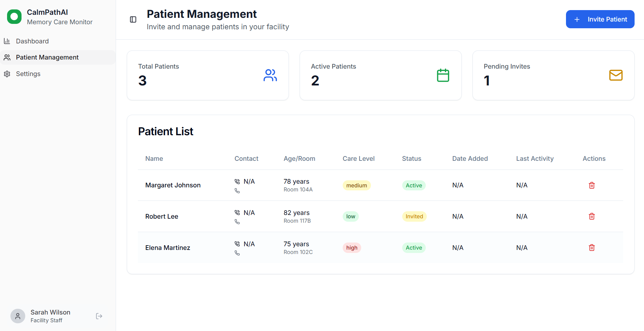Screen dimensions: 644x331
Task: Click trash icon for Robert Lee
Action: click(x=592, y=216)
